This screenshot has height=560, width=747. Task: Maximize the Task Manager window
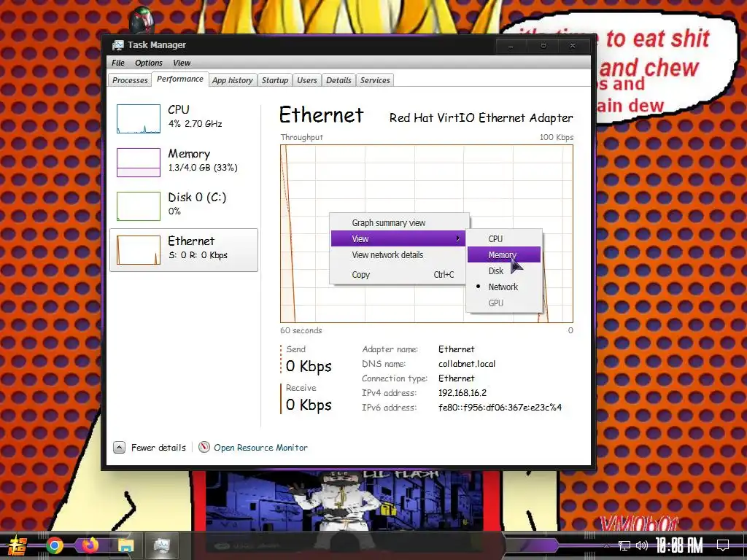543,46
